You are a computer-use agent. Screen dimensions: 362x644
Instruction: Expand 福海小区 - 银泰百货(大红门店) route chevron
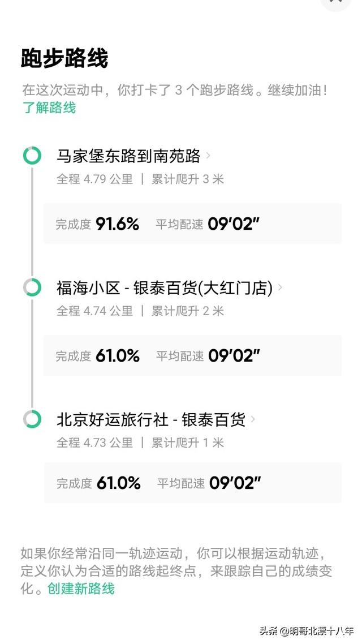[x=281, y=289]
